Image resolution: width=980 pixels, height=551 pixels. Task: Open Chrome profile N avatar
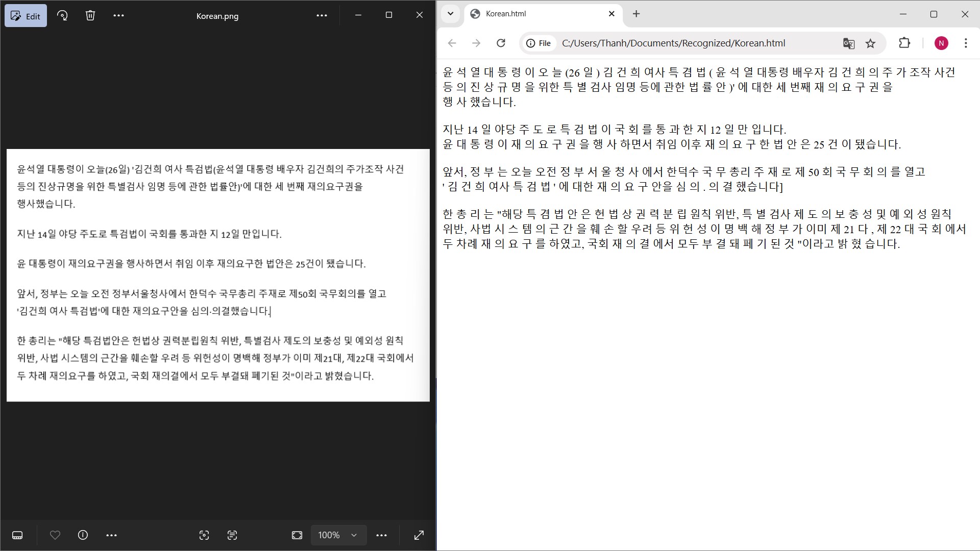tap(941, 43)
